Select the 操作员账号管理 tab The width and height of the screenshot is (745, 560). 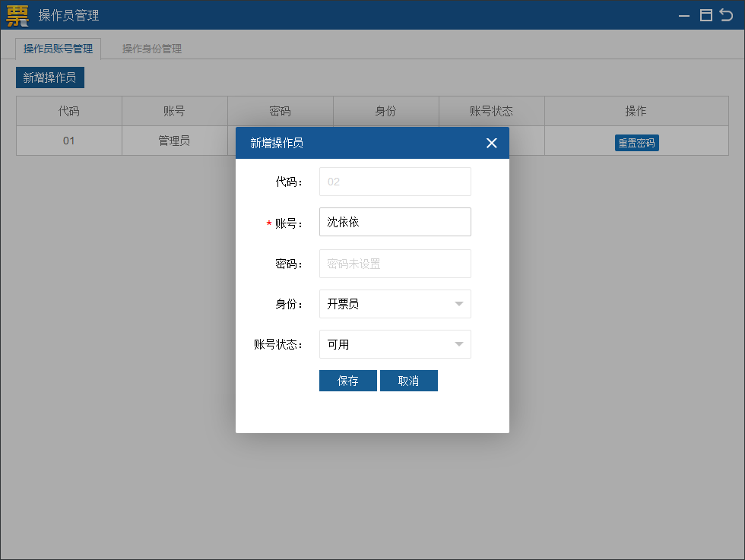click(58, 49)
